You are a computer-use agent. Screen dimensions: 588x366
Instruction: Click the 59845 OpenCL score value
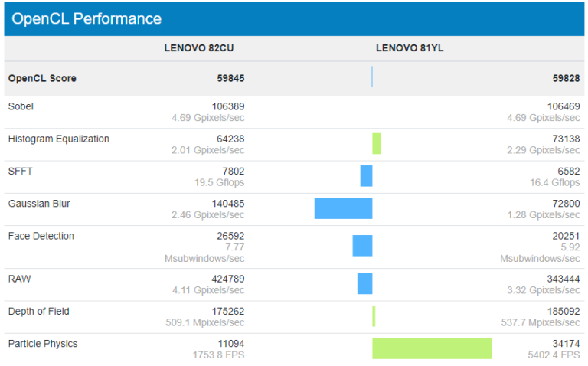pyautogui.click(x=230, y=78)
